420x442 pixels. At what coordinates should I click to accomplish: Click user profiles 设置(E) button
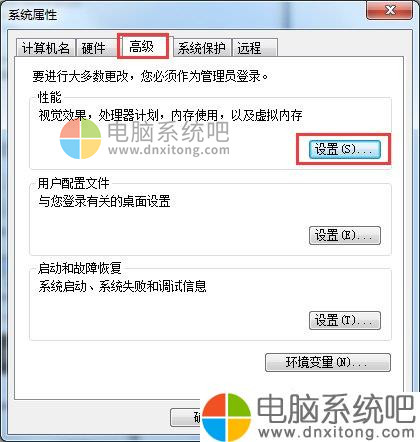click(x=344, y=235)
